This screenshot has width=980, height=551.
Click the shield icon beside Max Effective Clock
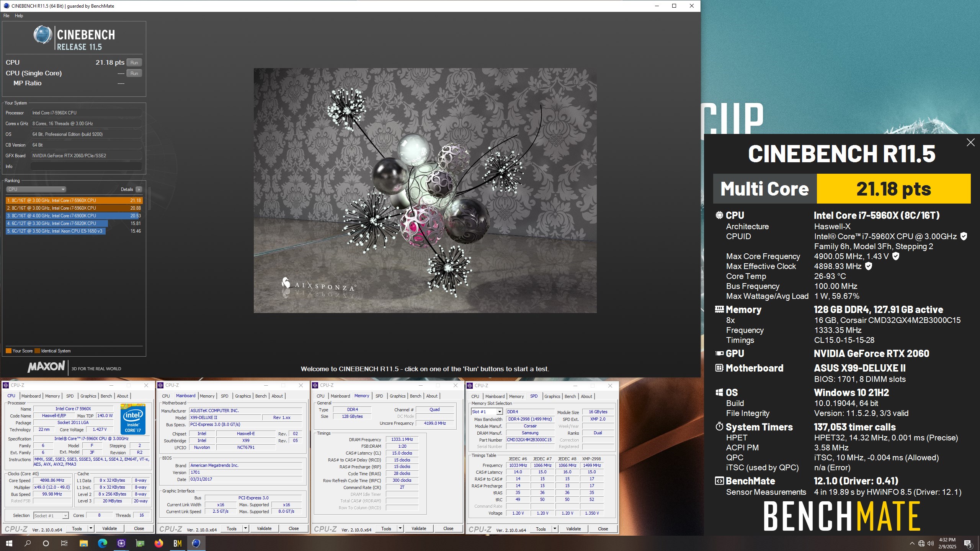(869, 266)
